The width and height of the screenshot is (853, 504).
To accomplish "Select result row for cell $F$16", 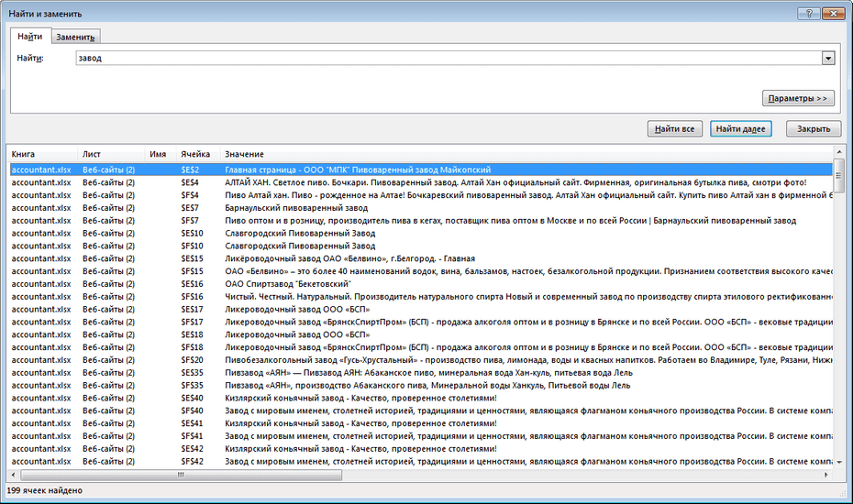I will (421, 297).
